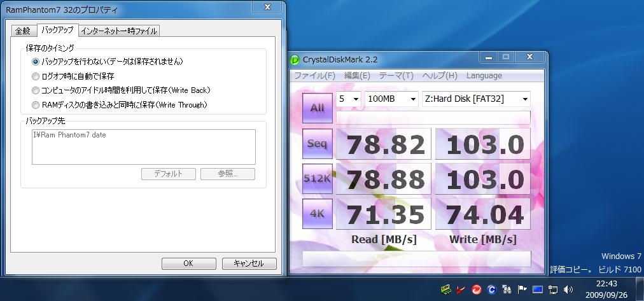Open the taskbar clock showing 22:43
This screenshot has height=301, width=644.
[606, 289]
